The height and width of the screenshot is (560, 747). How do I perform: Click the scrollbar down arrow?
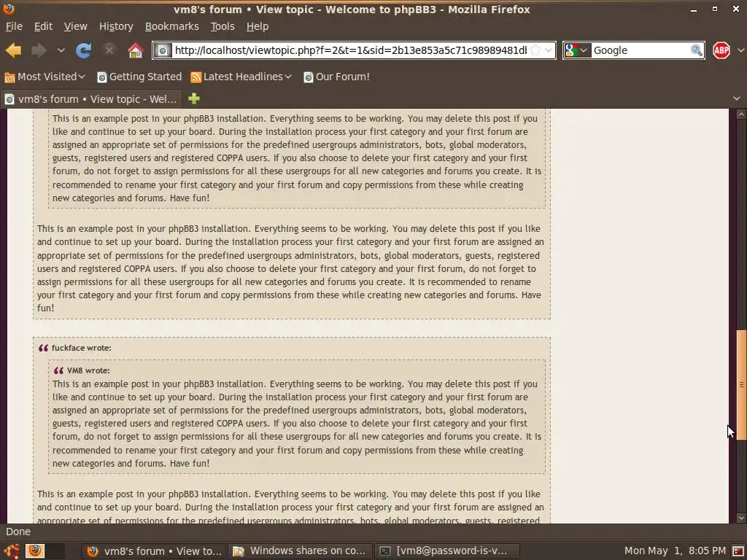[x=741, y=518]
